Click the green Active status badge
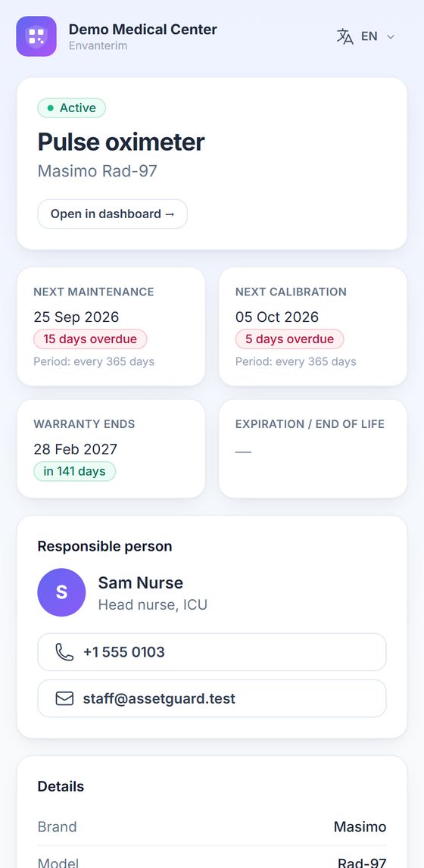Viewport: 424px width, 868px height. [x=71, y=108]
